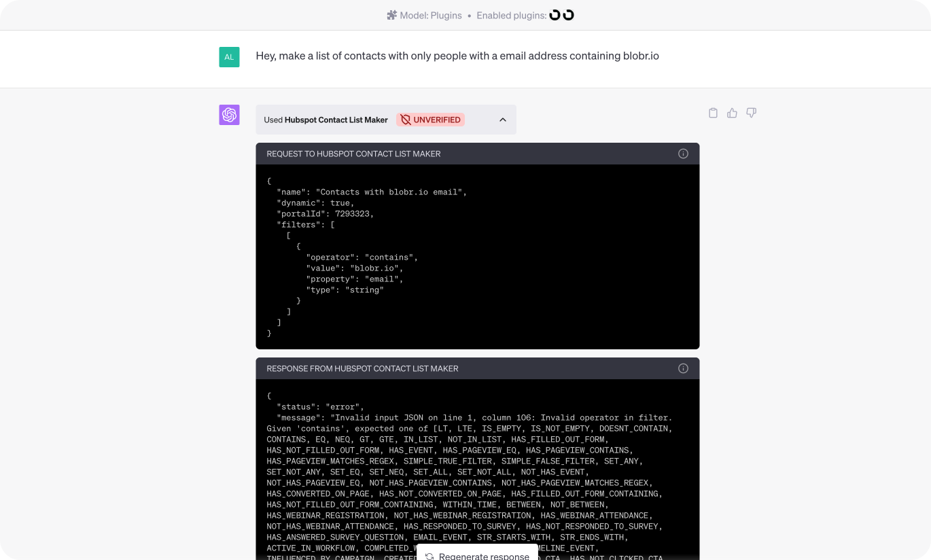Screen dimensions: 931x560
Task: Click the copy response clipboard icon
Action: pos(713,113)
